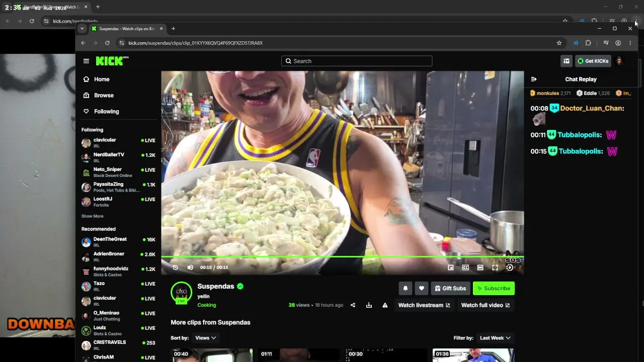Download the clip
Image resolution: width=644 pixels, height=362 pixels.
pos(369,305)
